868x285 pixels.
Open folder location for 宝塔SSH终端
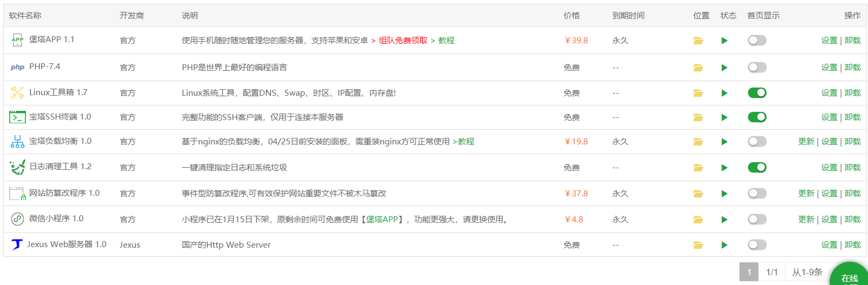coord(698,117)
